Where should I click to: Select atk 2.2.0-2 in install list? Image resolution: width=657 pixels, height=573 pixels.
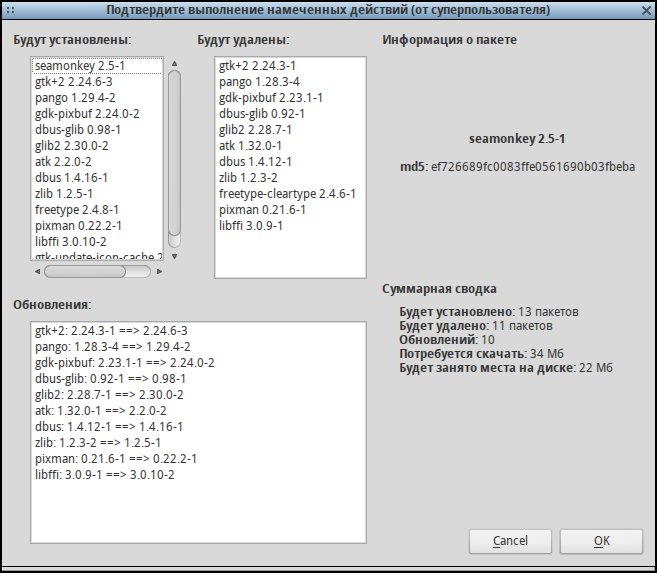[x=97, y=162]
